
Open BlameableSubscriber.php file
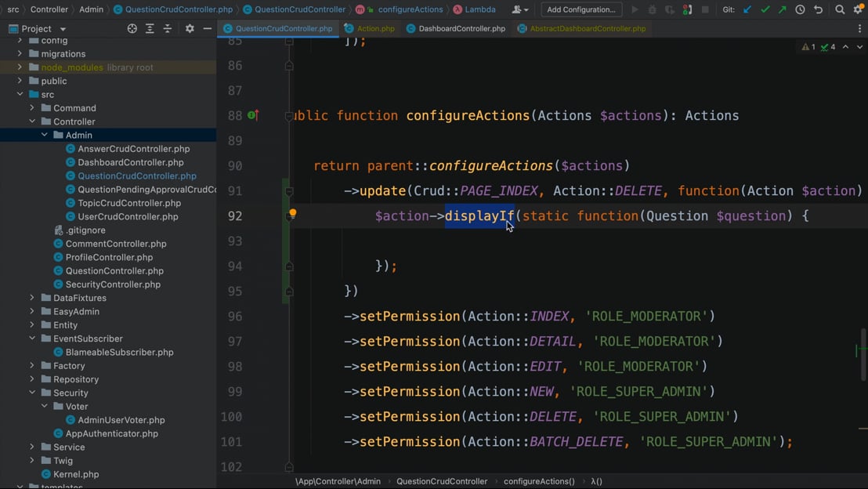[120, 352]
